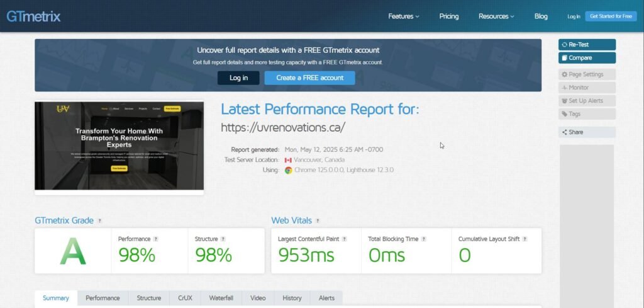
Task: Expand the Resources dropdown menu
Action: [x=496, y=16]
